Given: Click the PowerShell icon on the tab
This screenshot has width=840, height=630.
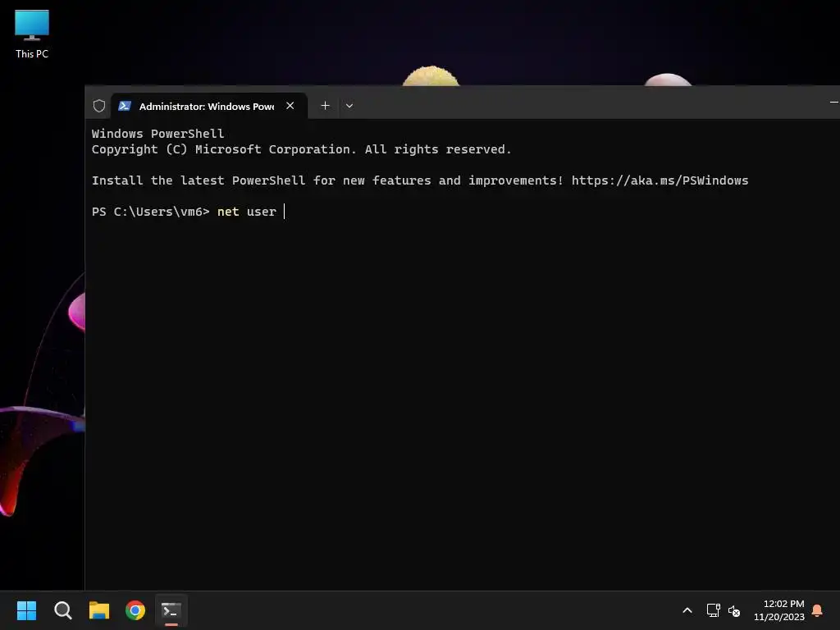Looking at the screenshot, I should coord(125,106).
